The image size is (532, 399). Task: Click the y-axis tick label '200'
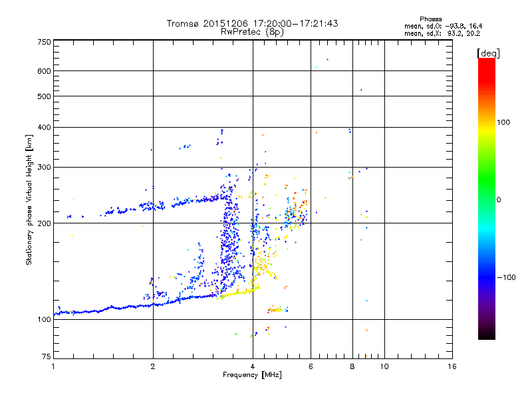click(44, 223)
